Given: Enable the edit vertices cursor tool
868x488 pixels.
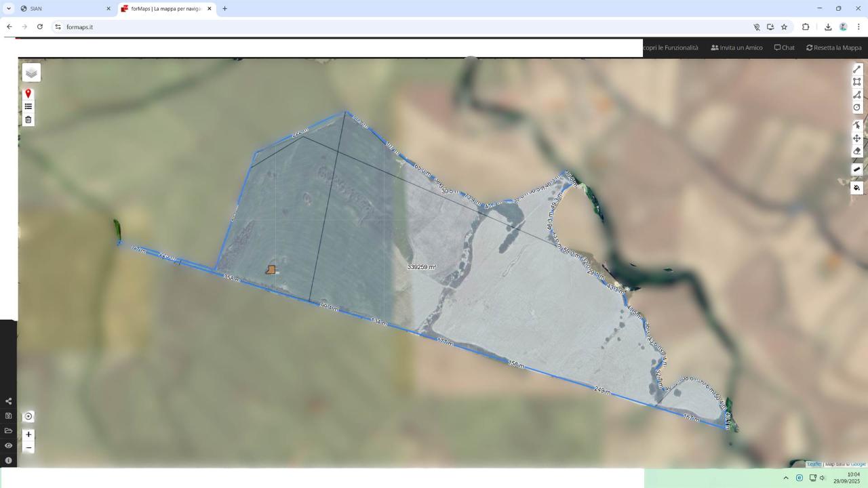Looking at the screenshot, I should pyautogui.click(x=856, y=125).
